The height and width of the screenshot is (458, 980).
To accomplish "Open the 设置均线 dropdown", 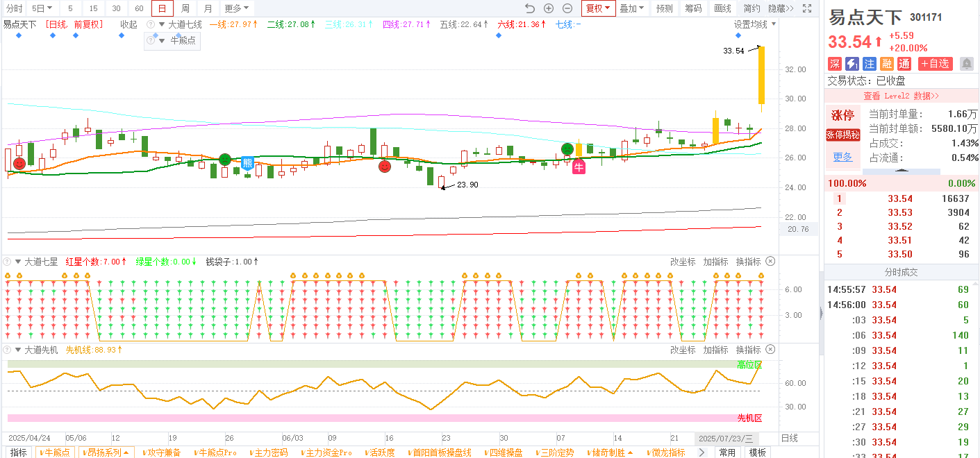I will point(756,24).
